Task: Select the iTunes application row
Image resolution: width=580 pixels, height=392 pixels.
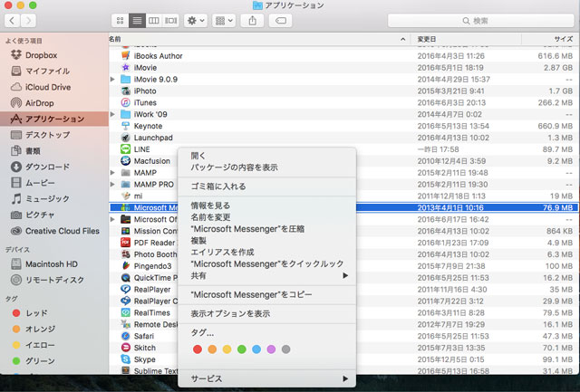Action: [344, 102]
